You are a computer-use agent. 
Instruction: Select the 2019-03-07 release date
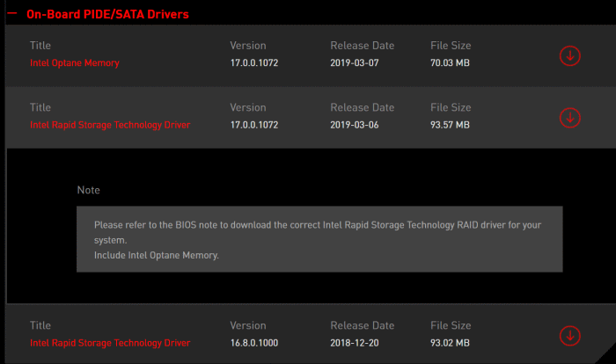coord(355,62)
